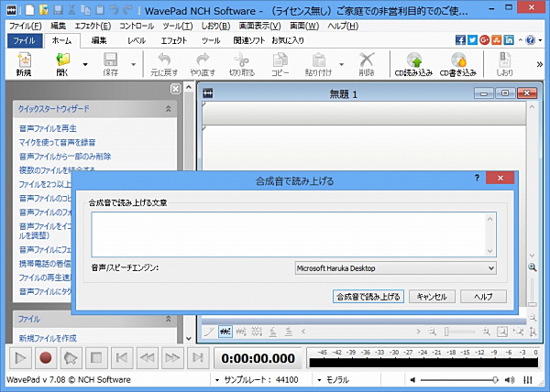Close the quick start side panel

pos(175,89)
